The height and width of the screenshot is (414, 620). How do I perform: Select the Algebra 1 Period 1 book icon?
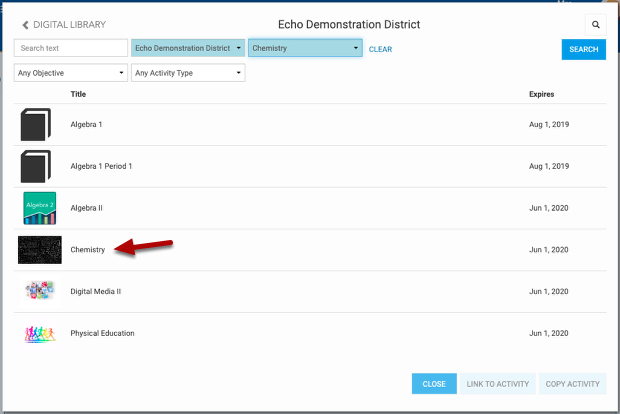click(36, 166)
